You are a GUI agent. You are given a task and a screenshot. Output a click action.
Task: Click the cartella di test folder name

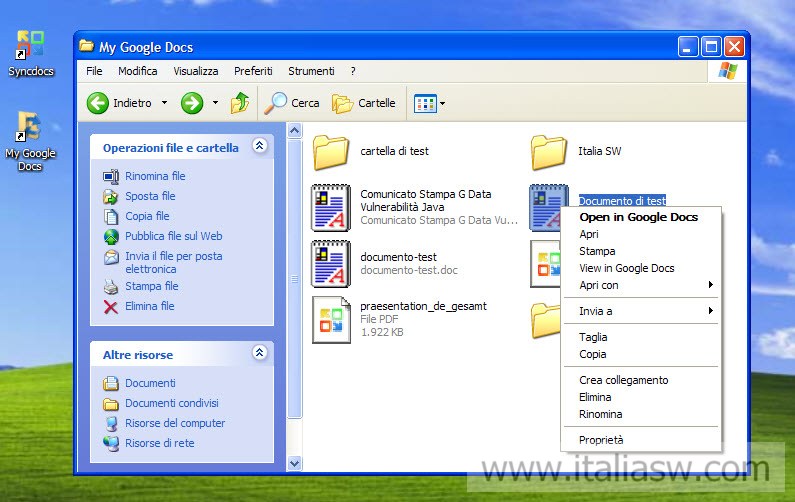tap(394, 151)
